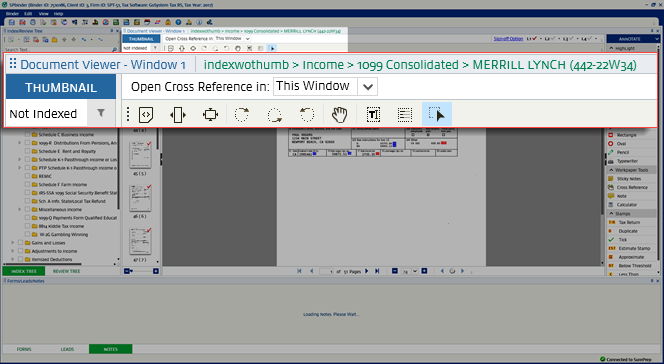The height and width of the screenshot is (364, 664).
Task: Select the INDEX TREE tab
Action: (x=24, y=271)
